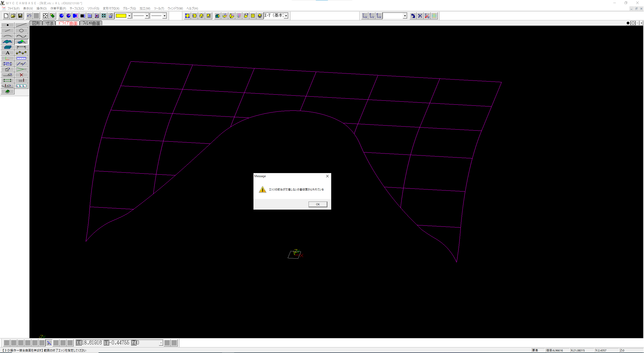Toggle the highlighted snap button in bottom bar
The width and height of the screenshot is (644, 353).
coord(49,343)
